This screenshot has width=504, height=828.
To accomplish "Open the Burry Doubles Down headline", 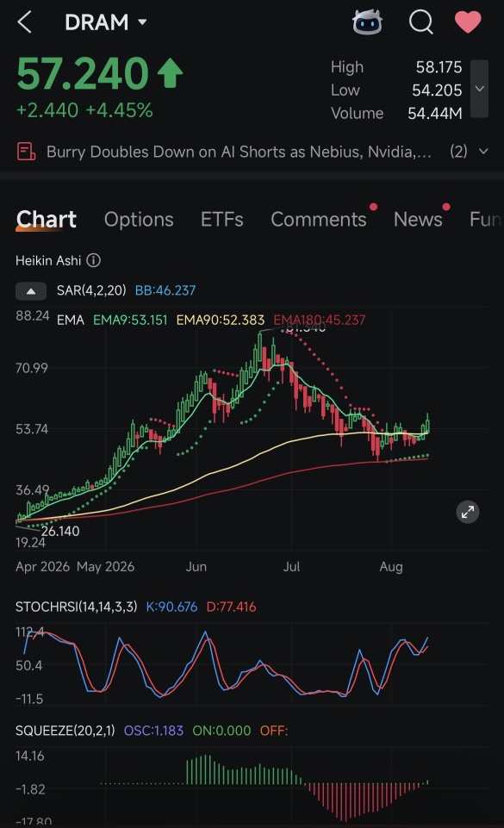I will [239, 152].
